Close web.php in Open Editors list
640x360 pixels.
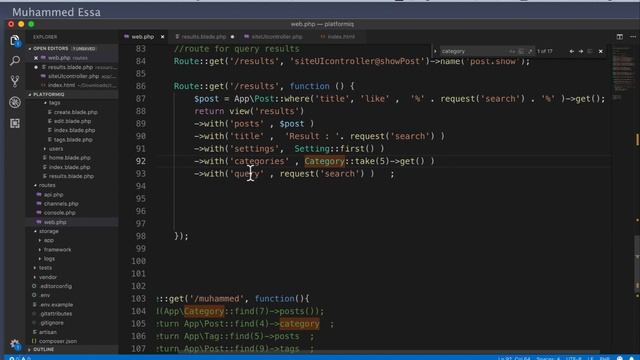coord(36,58)
